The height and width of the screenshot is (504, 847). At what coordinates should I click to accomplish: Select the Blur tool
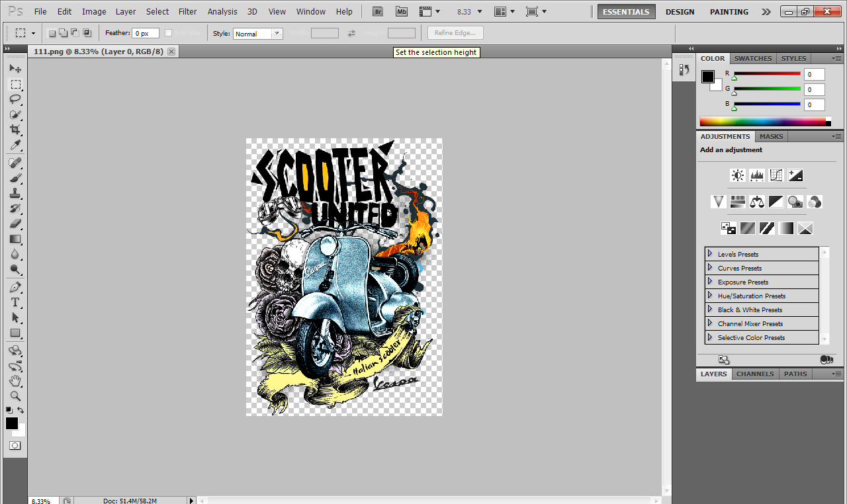tap(15, 254)
